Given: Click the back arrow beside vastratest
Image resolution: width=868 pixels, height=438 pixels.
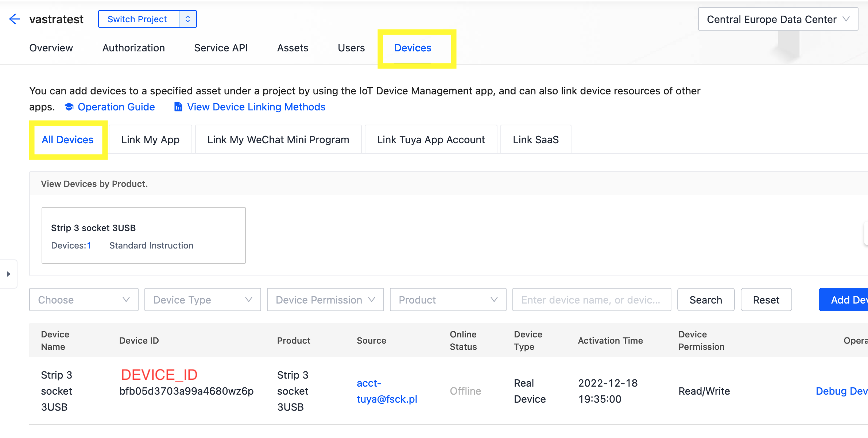Looking at the screenshot, I should [x=15, y=19].
